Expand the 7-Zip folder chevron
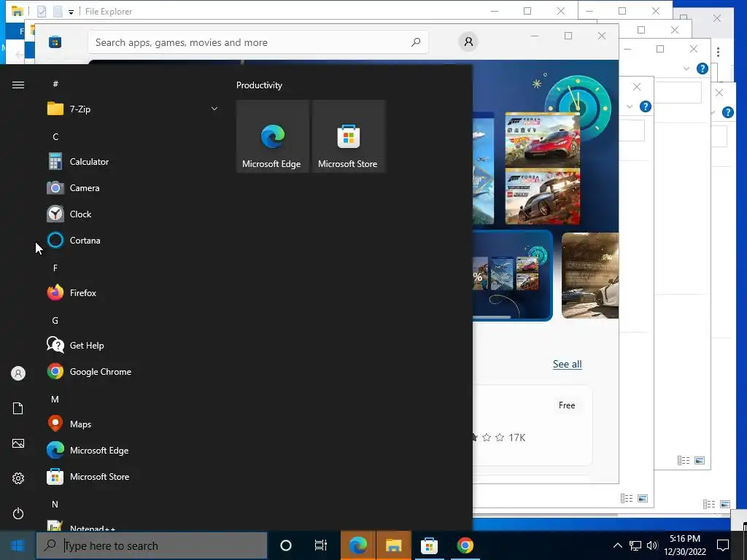 coord(214,109)
